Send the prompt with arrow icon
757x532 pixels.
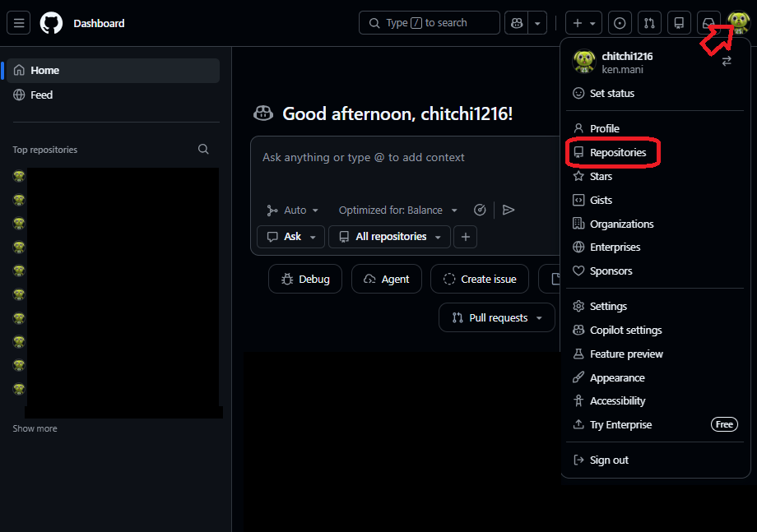509,210
